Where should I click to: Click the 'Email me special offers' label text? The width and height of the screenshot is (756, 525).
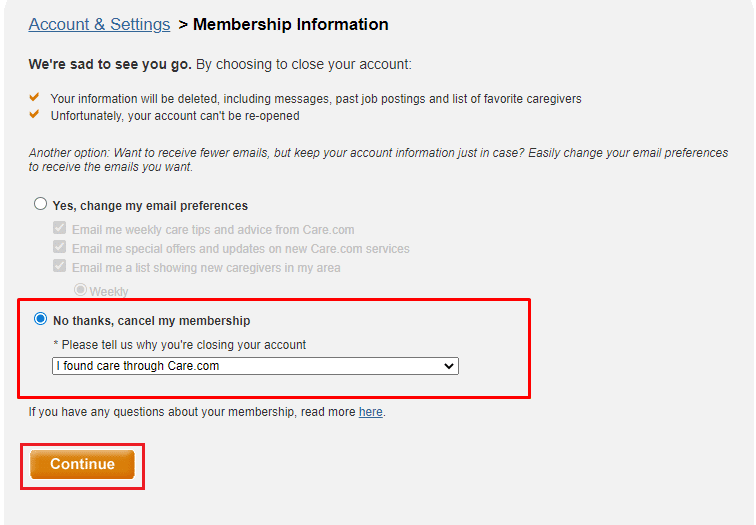click(x=241, y=249)
